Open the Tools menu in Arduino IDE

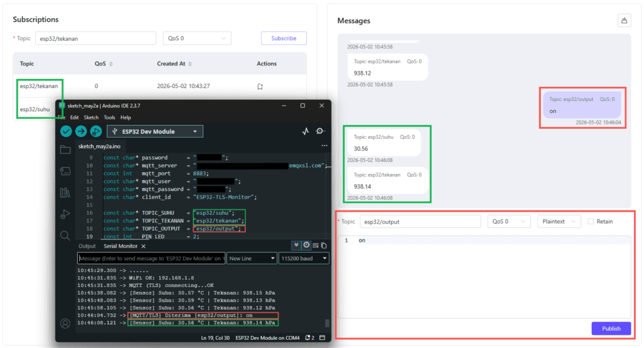click(109, 117)
